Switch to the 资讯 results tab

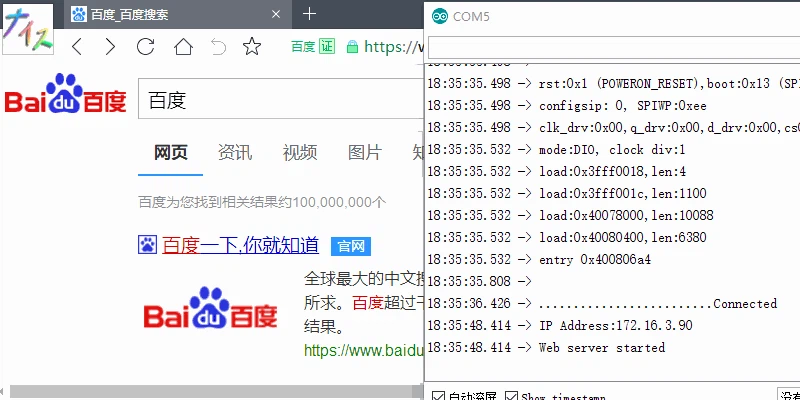click(x=235, y=152)
